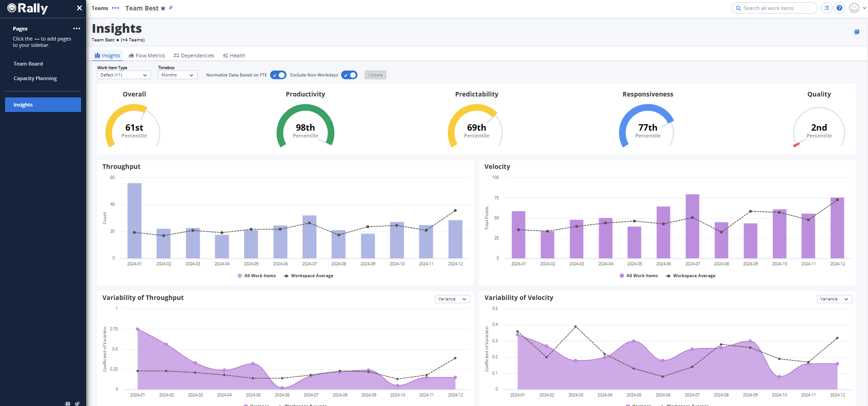Switch to the Health tab
Image resolution: width=868 pixels, height=406 pixels.
tap(234, 56)
